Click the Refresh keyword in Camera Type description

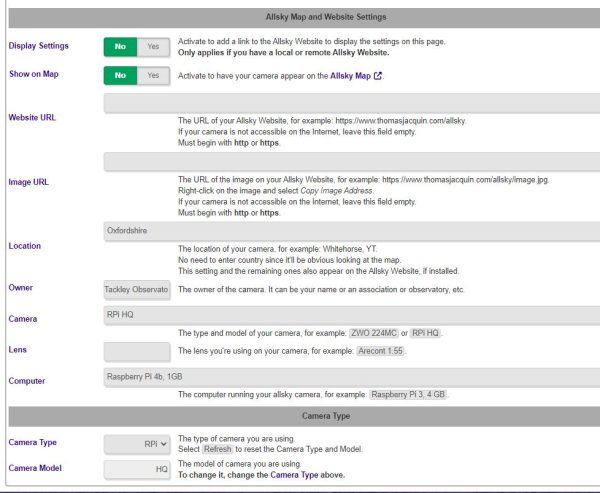tap(217, 449)
